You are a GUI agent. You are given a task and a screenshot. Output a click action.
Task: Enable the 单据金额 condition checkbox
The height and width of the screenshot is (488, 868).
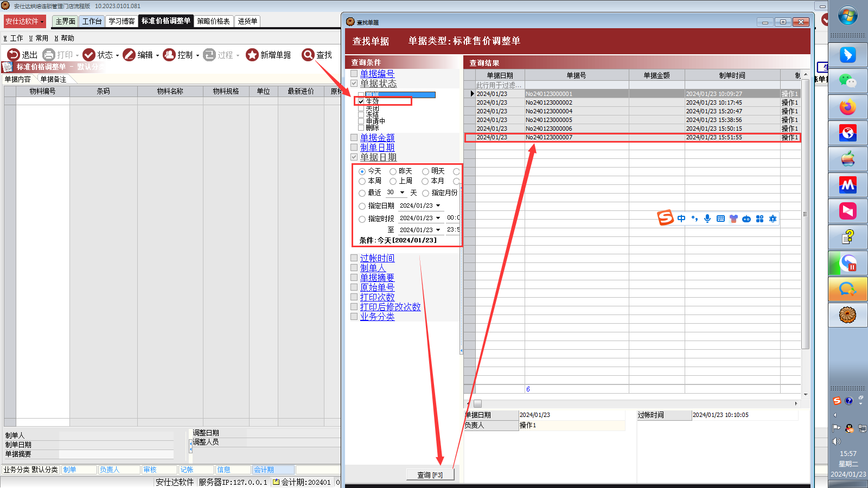[354, 138]
